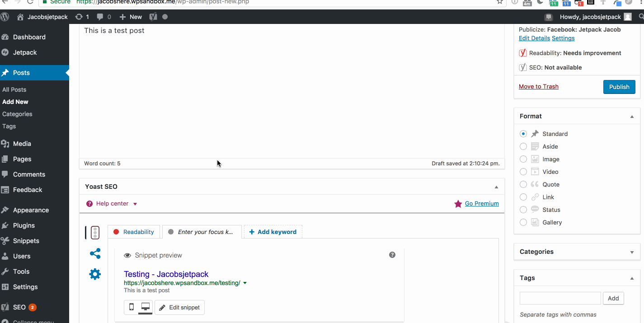
Task: Select Video post format
Action: tap(523, 172)
